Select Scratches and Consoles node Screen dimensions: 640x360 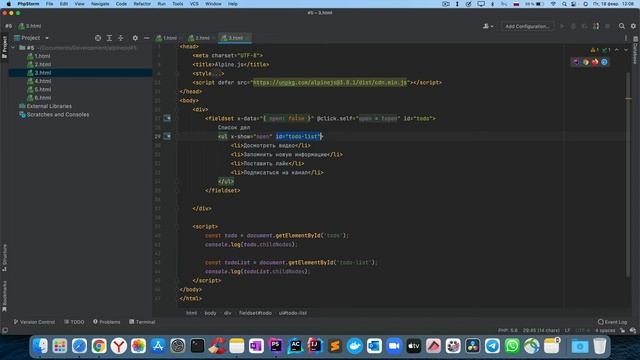[54, 115]
